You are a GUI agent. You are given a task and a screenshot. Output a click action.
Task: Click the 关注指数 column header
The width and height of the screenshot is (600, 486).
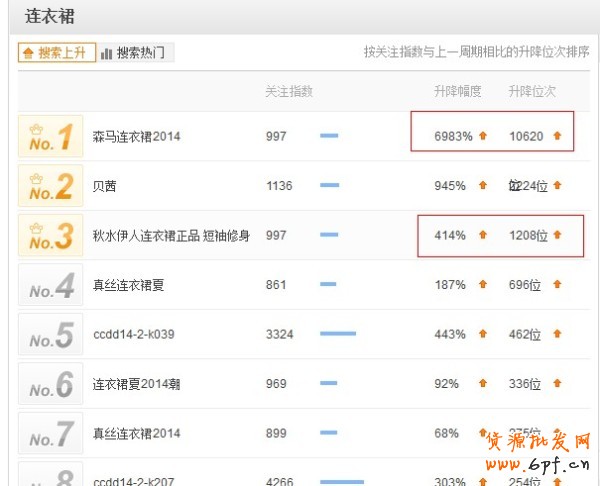pos(289,92)
